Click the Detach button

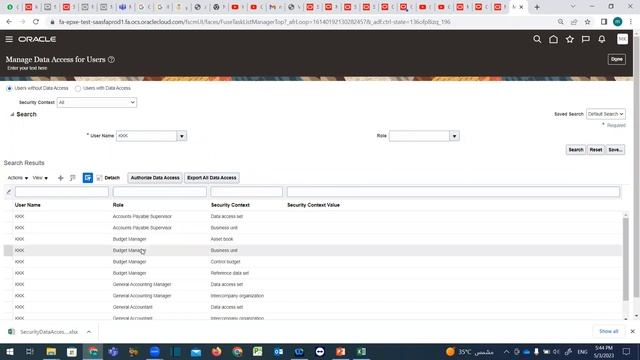[x=108, y=178]
